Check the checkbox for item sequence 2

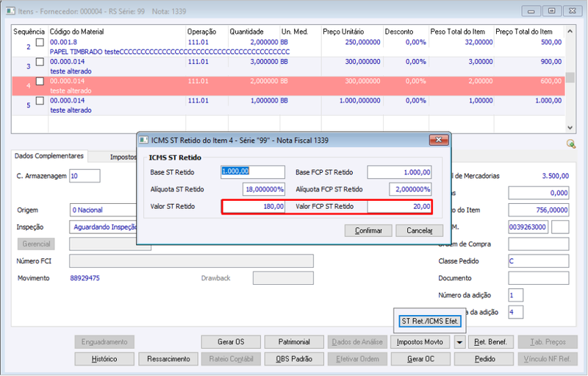40,43
